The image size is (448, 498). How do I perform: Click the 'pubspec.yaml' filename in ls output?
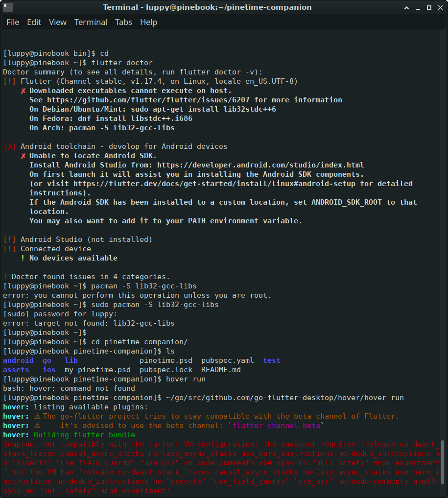click(227, 360)
